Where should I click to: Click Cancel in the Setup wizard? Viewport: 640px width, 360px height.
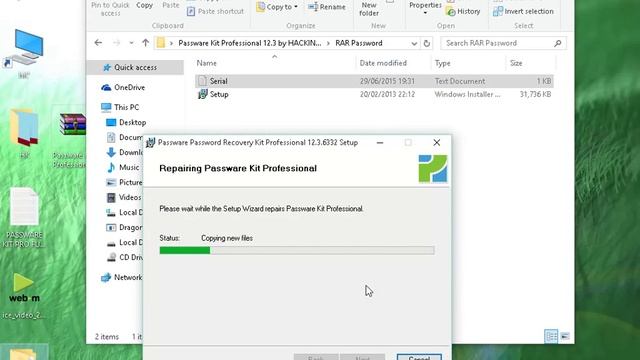pyautogui.click(x=419, y=358)
